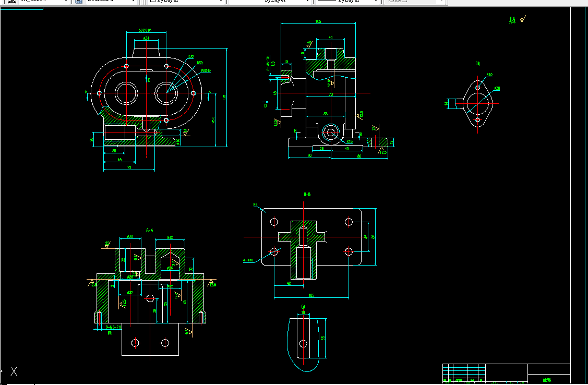588x385 pixels.
Task: Select the B-B section view label
Action: pos(307,194)
